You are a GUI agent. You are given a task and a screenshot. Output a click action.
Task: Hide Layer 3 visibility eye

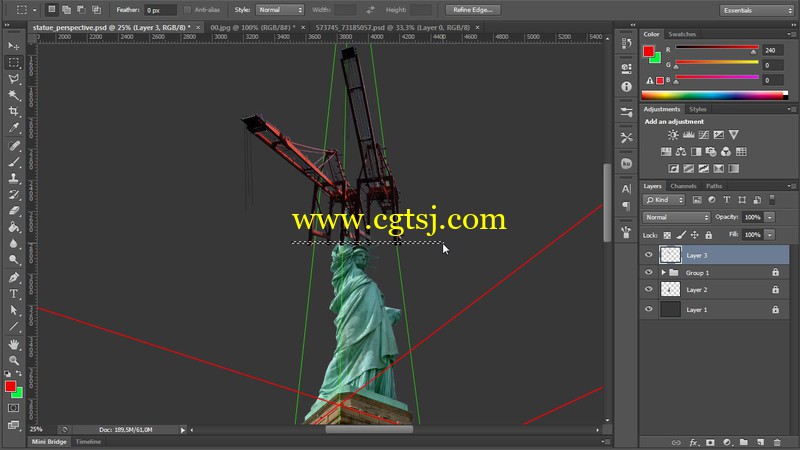tap(648, 255)
